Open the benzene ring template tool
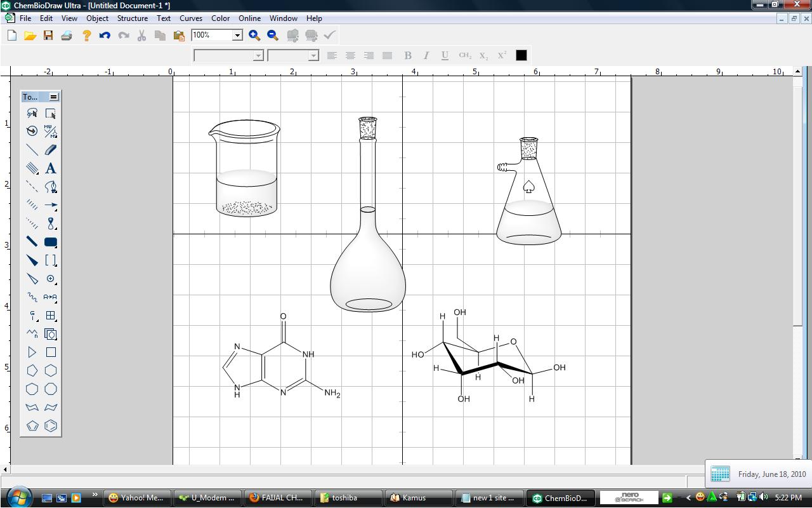Viewport: 812px width, 508px height. tap(50, 427)
